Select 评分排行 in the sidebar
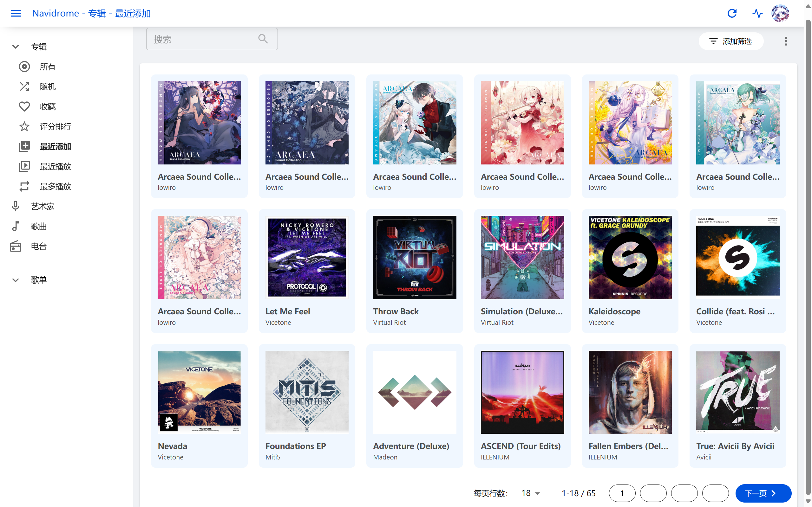This screenshot has width=812, height=507. tap(56, 127)
